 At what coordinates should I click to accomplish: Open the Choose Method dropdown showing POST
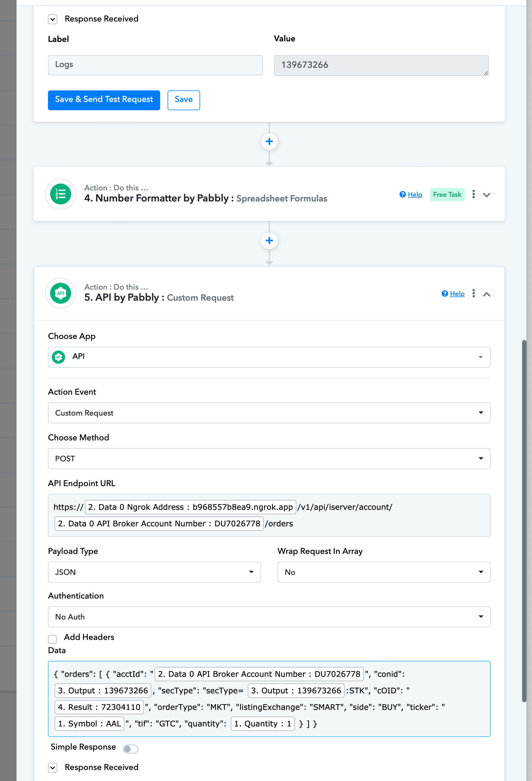click(269, 458)
